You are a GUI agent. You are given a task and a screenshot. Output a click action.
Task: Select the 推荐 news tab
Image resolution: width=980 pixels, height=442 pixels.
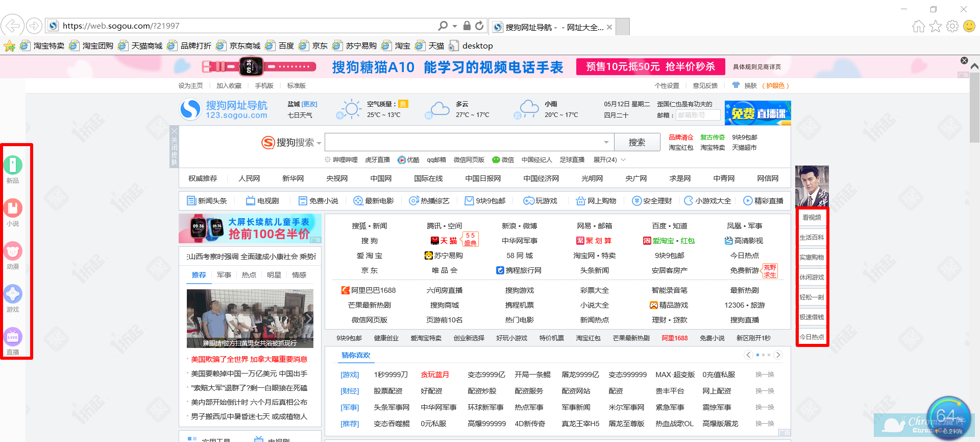[x=199, y=275]
